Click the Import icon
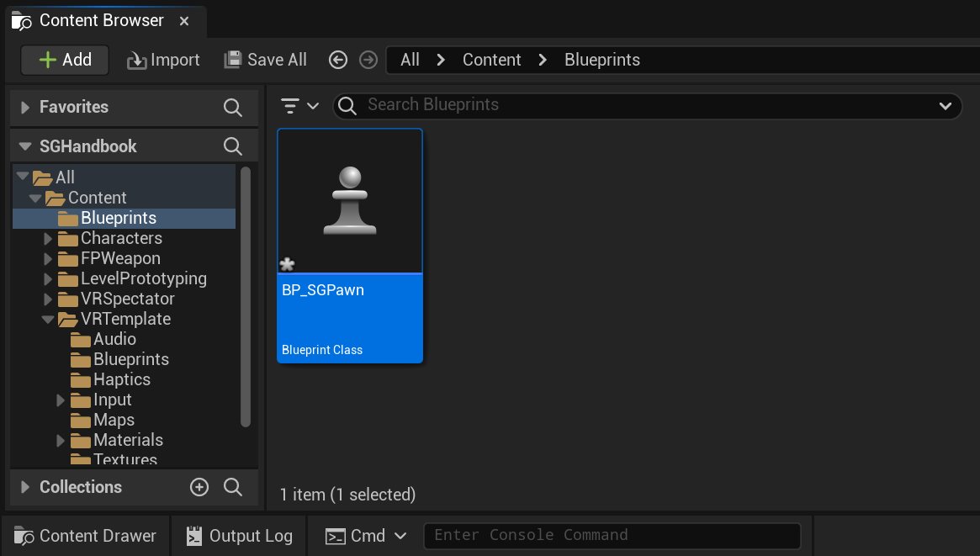Viewport: 980px width, 556px height. (x=135, y=60)
